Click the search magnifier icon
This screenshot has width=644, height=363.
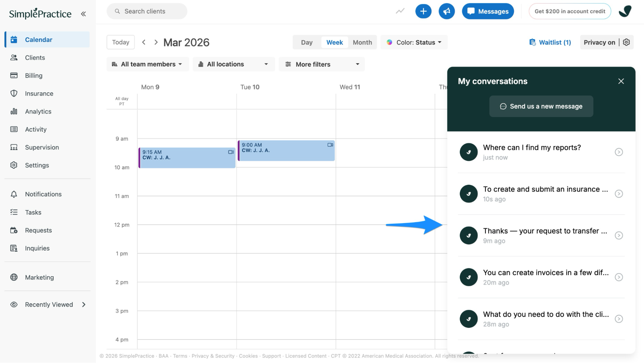click(118, 11)
